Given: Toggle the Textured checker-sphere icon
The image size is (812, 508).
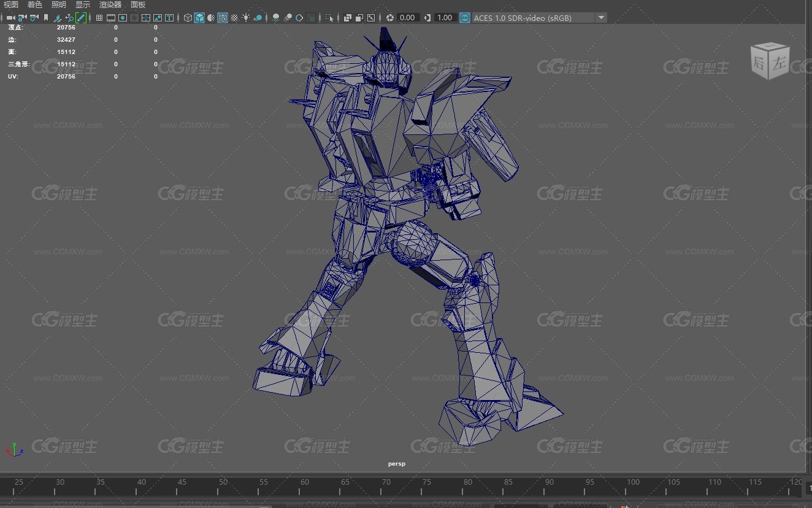Looking at the screenshot, I should (234, 18).
